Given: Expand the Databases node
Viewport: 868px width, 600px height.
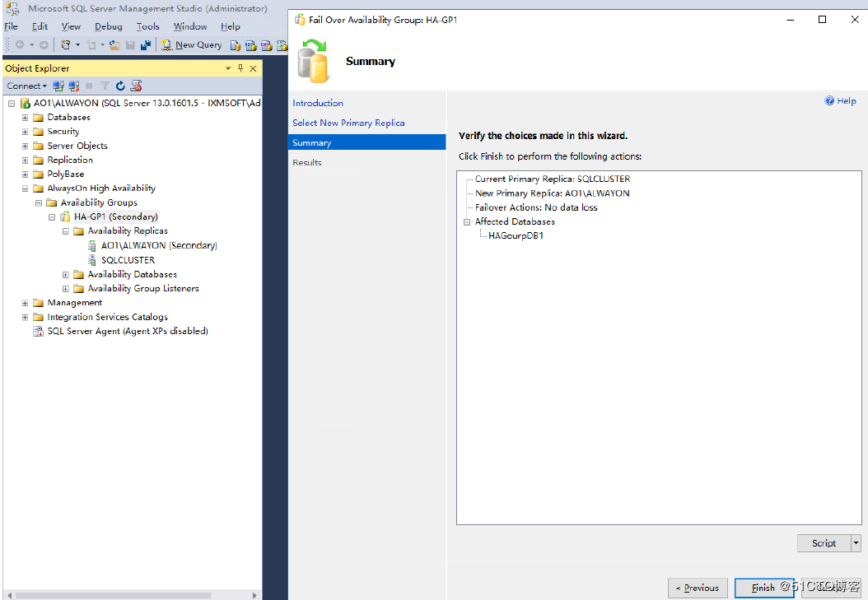Looking at the screenshot, I should point(25,117).
